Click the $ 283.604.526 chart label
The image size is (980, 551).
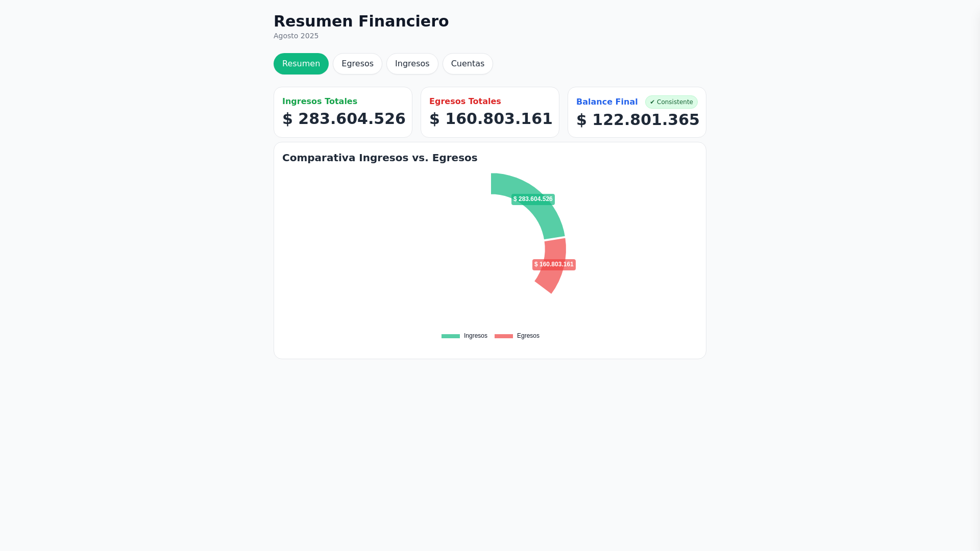click(533, 199)
